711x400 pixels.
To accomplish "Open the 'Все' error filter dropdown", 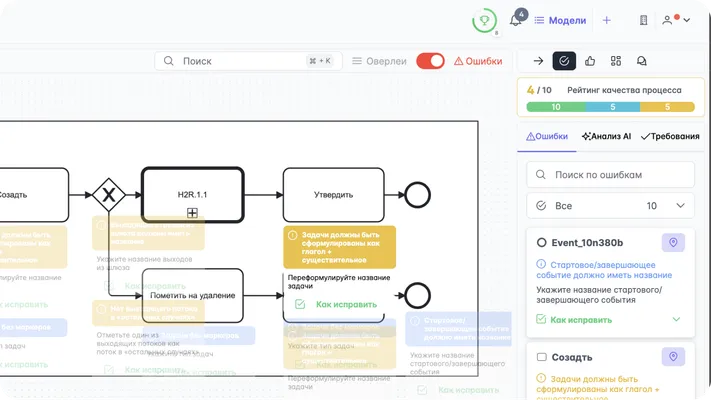I will (x=610, y=205).
